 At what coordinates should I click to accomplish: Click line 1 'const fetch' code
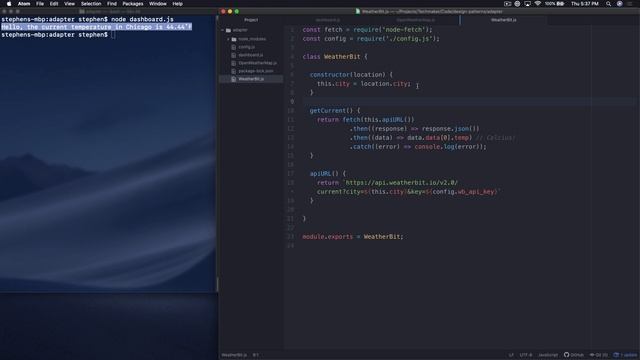(367, 30)
